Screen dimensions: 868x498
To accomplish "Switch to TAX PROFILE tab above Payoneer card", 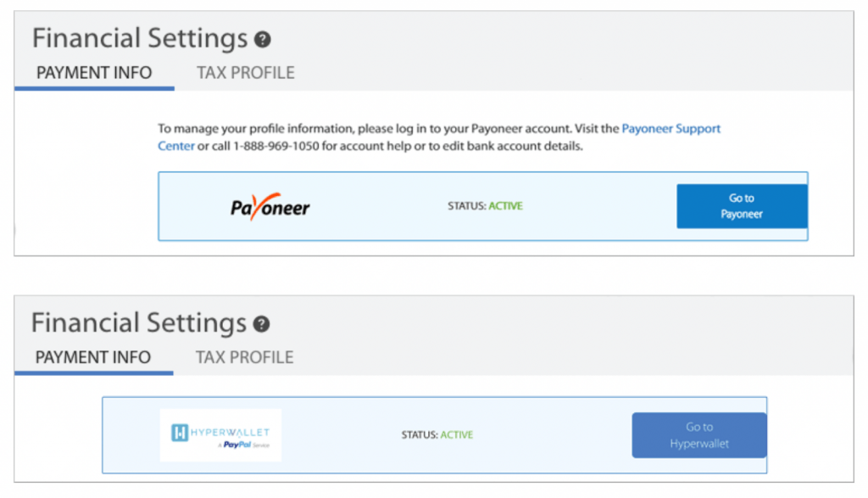I will (x=246, y=73).
